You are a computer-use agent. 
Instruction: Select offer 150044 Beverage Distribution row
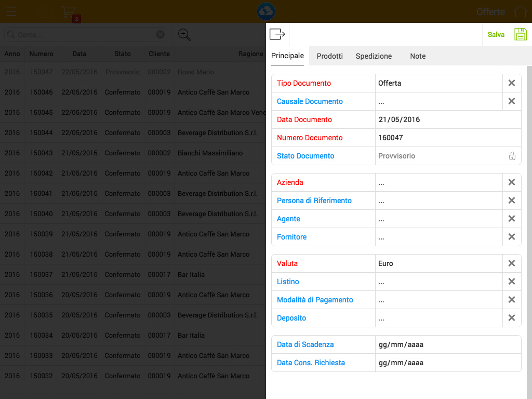click(133, 132)
